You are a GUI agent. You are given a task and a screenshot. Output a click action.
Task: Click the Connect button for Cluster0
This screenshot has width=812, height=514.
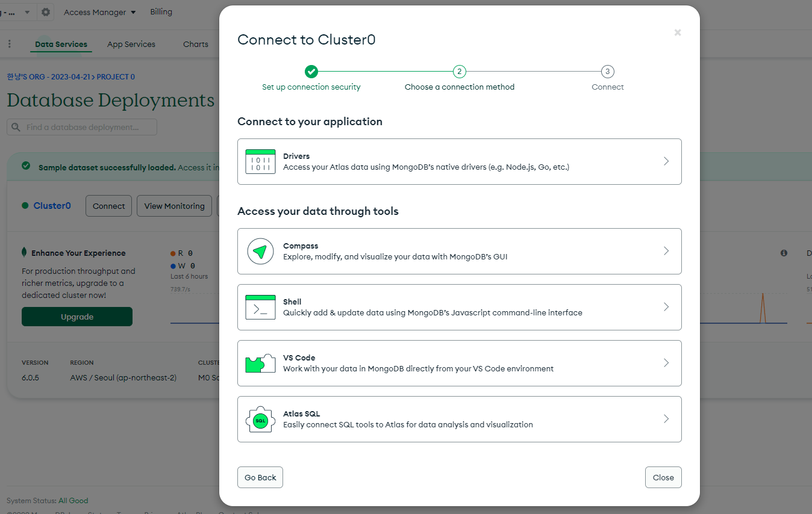click(x=109, y=206)
